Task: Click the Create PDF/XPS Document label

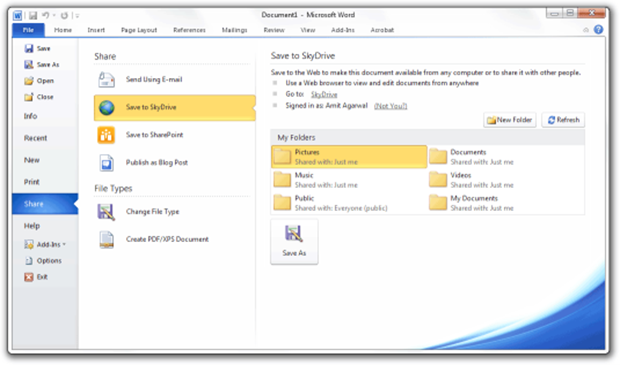Action: (167, 239)
